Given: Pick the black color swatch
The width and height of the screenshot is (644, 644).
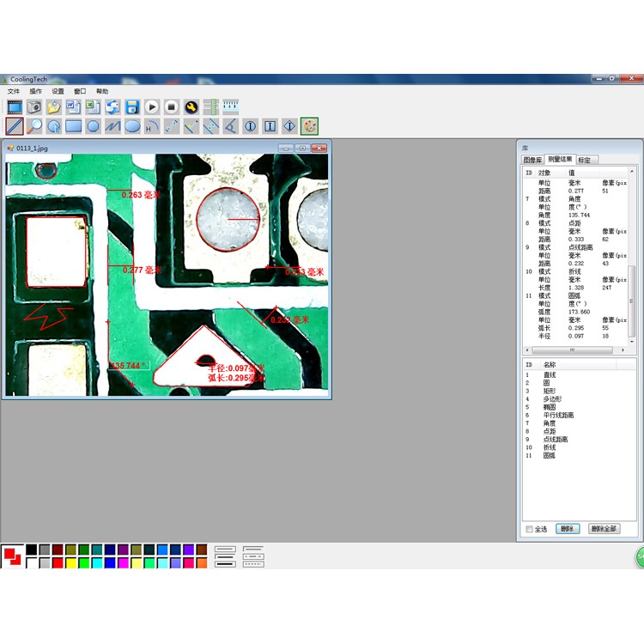Looking at the screenshot, I should 32,550.
